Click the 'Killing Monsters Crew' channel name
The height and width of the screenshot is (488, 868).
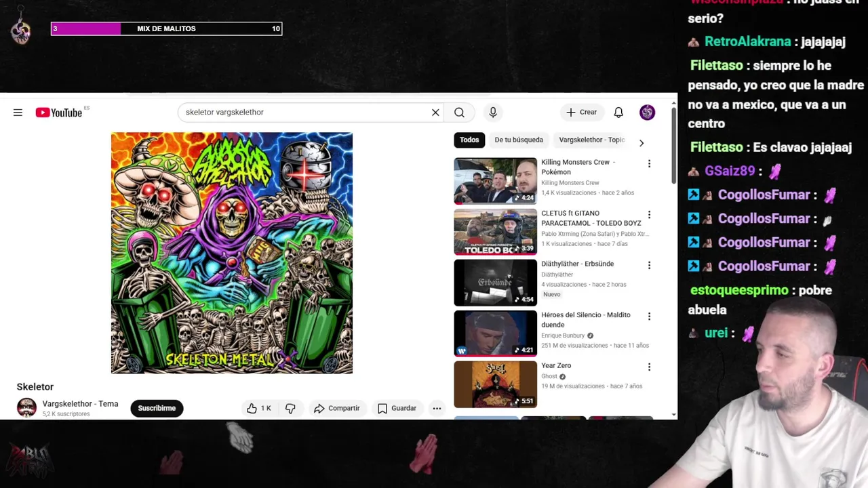(570, 183)
